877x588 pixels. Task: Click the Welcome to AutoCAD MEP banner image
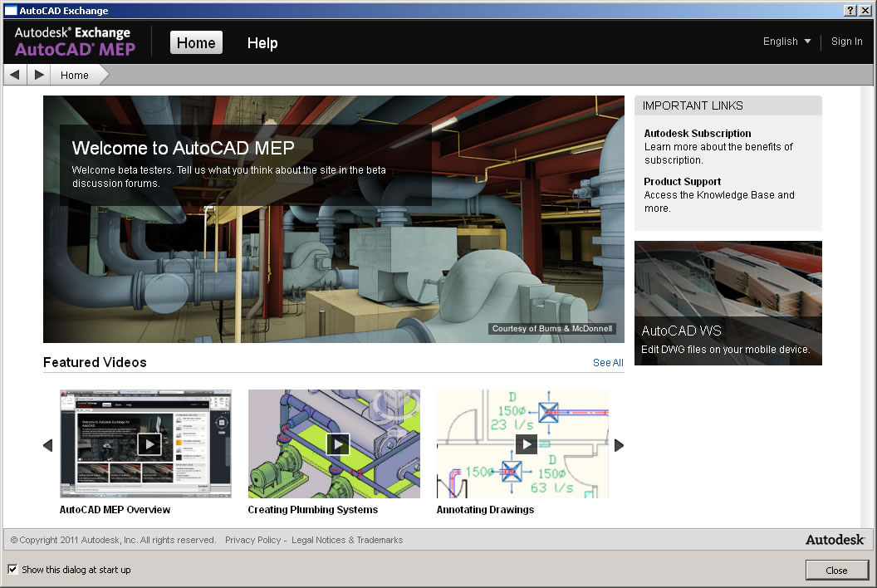coord(334,218)
